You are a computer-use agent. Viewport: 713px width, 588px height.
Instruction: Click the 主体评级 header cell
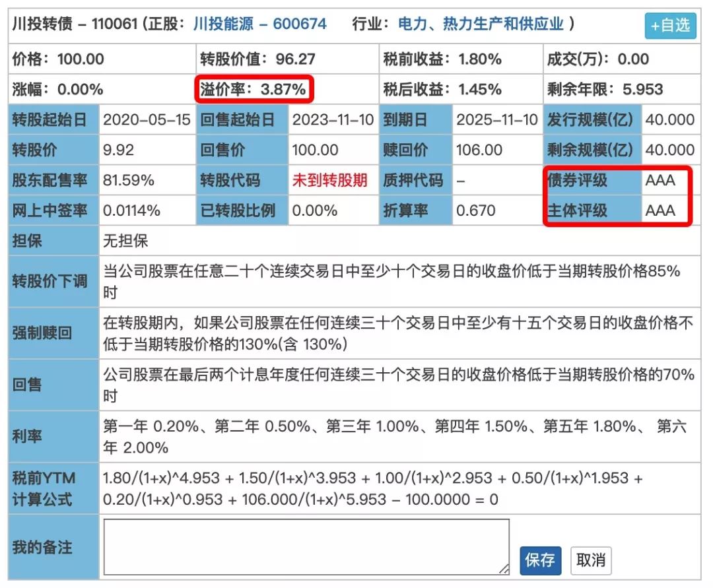[592, 211]
